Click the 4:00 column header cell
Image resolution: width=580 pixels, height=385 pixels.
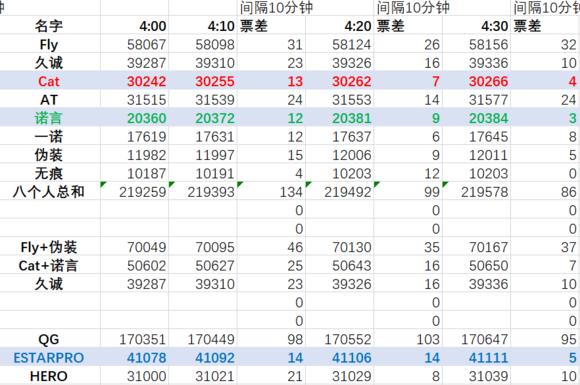click(x=134, y=26)
